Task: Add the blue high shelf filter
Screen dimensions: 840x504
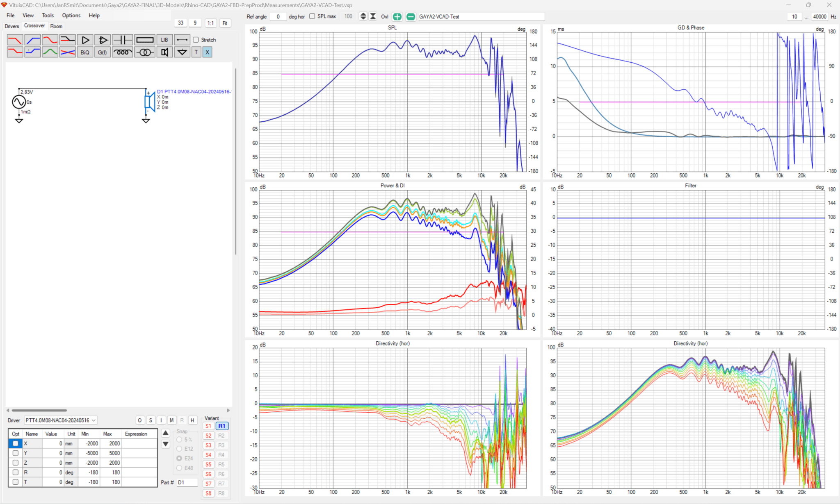Action: click(32, 52)
